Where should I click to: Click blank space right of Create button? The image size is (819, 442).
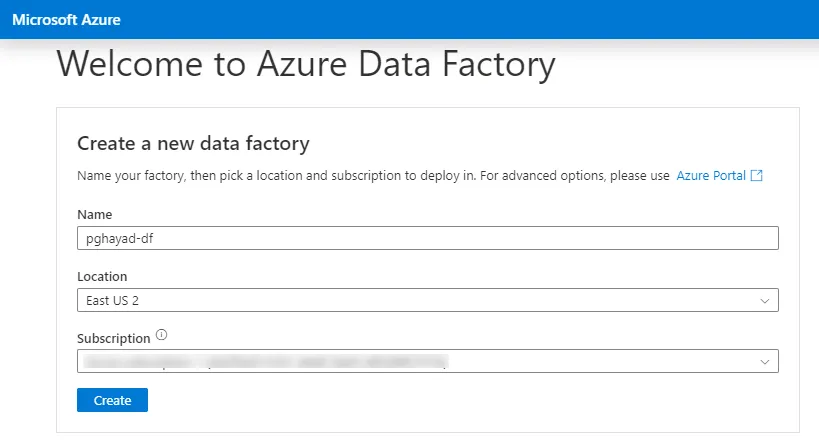[400, 400]
